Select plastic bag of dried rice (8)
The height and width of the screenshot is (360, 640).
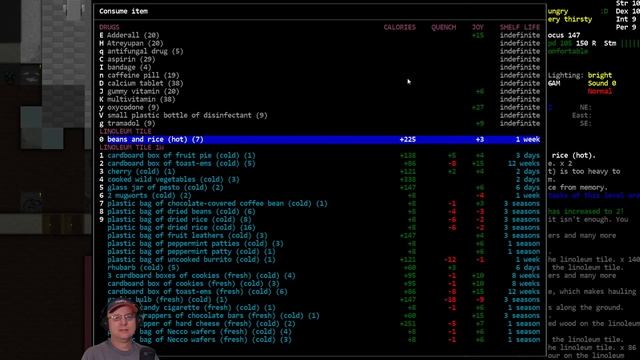coord(179,219)
